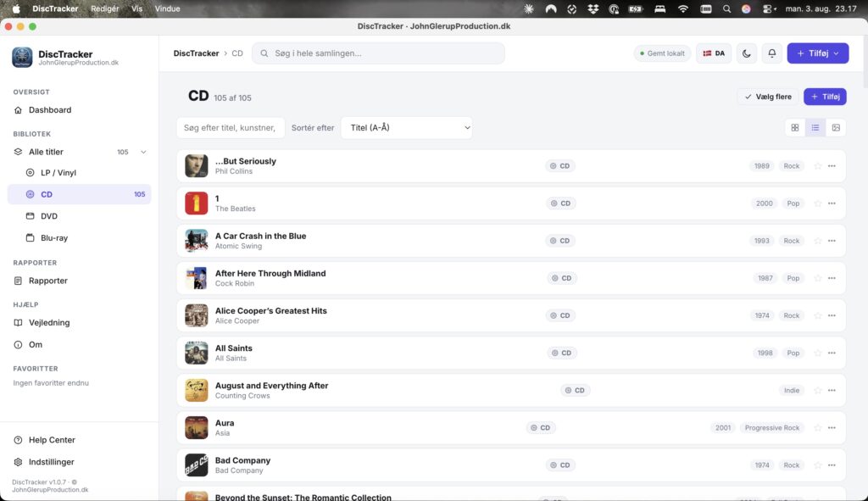Image resolution: width=868 pixels, height=501 pixels.
Task: Open more options for Beatles 1
Action: coord(832,203)
